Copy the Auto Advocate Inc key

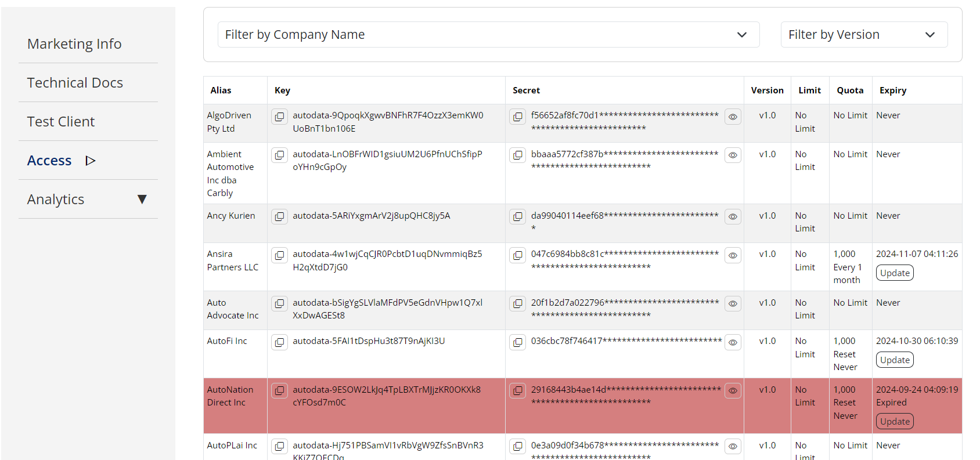click(x=279, y=304)
